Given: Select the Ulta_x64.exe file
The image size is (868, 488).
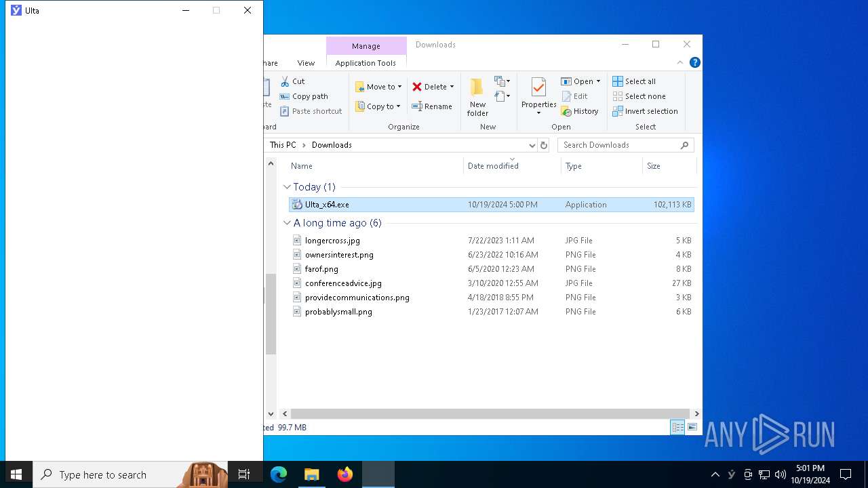Looking at the screenshot, I should point(492,205).
